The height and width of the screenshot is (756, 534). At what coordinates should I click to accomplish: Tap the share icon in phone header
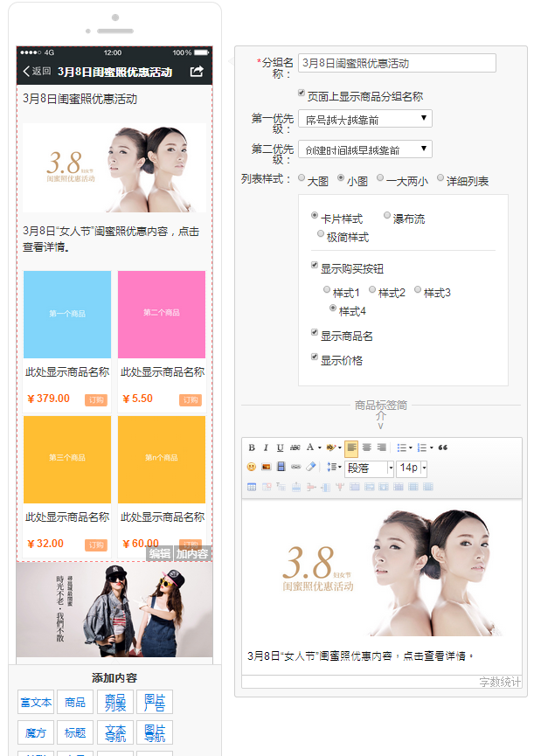coord(197,72)
